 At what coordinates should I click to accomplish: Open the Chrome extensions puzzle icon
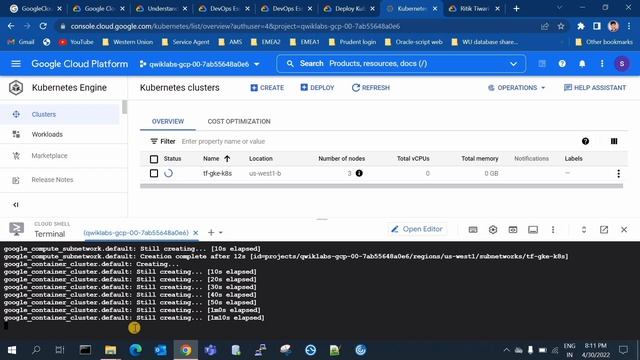point(580,26)
